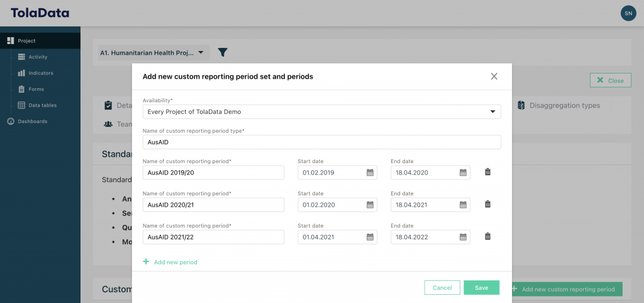Click the end date field 18.04.2022

point(430,237)
